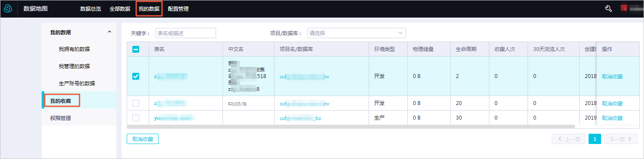644x159 pixels.
Task: Click 取消收藏 in the lifecycle 20 row
Action: pos(612,104)
